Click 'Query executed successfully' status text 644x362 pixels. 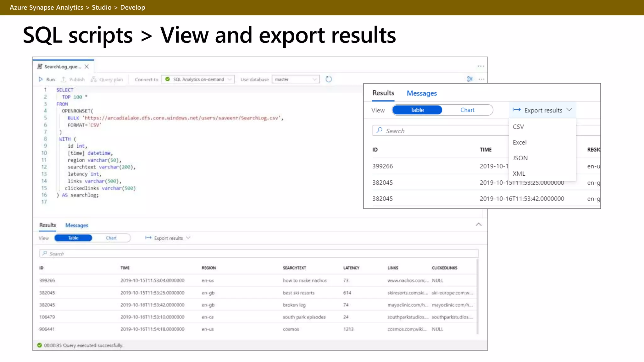click(93, 345)
